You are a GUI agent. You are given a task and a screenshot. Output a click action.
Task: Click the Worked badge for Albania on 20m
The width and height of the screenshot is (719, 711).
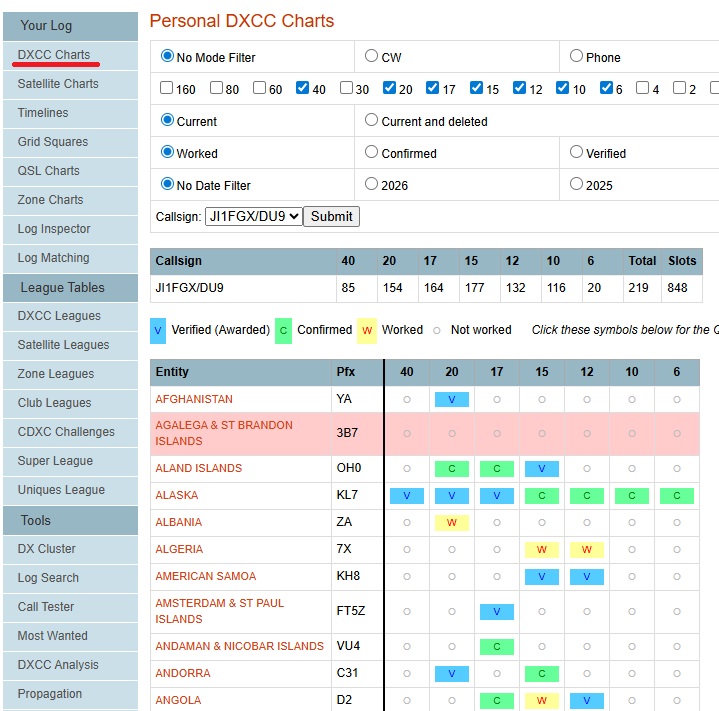[x=452, y=522]
